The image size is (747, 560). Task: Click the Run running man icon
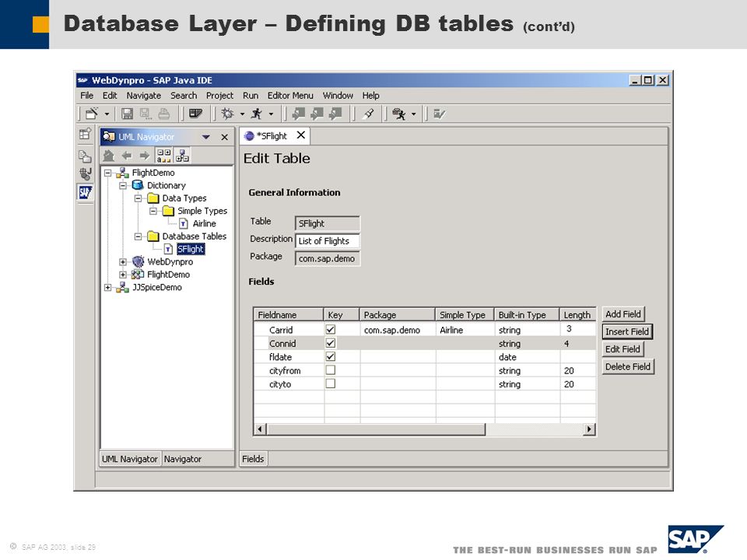(x=257, y=114)
